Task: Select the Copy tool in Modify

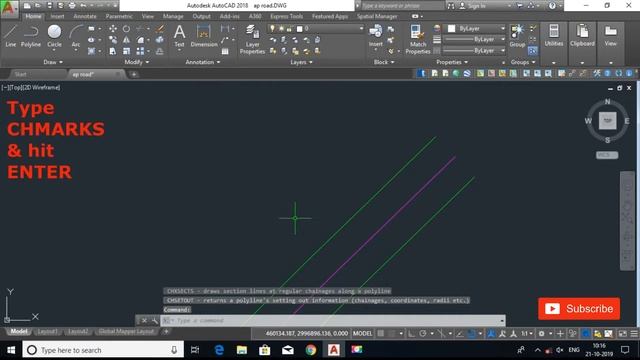Action: (x=113, y=40)
